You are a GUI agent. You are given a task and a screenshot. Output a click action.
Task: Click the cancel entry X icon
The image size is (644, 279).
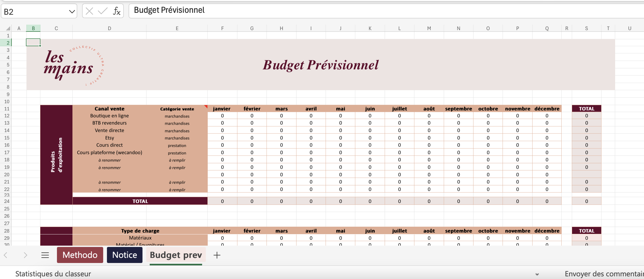tap(89, 11)
